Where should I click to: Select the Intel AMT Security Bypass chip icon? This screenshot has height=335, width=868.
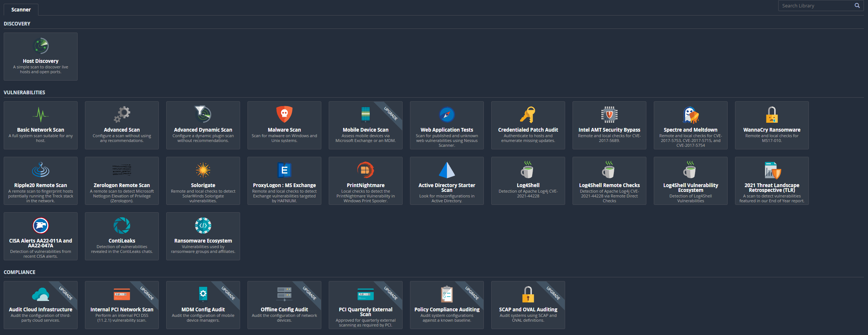(x=609, y=115)
